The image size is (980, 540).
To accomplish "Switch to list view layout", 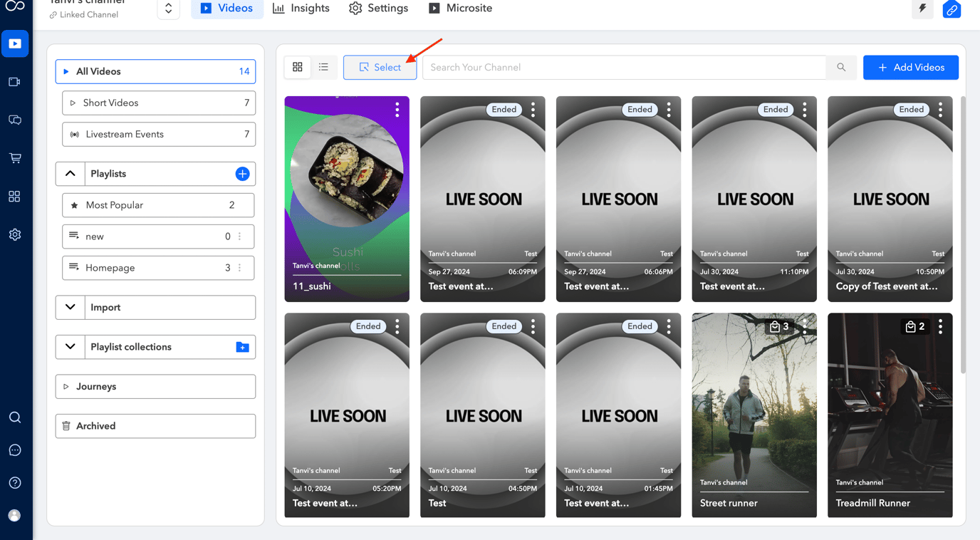I will point(323,67).
